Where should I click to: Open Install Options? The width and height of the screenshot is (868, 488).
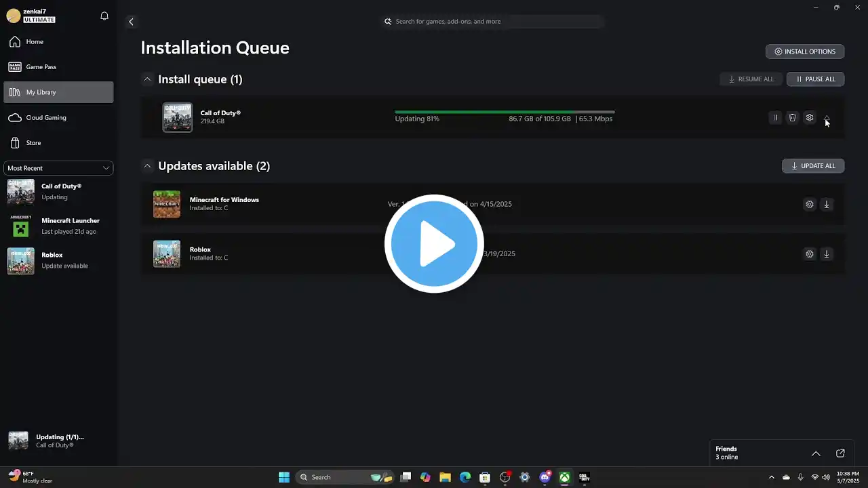point(805,52)
